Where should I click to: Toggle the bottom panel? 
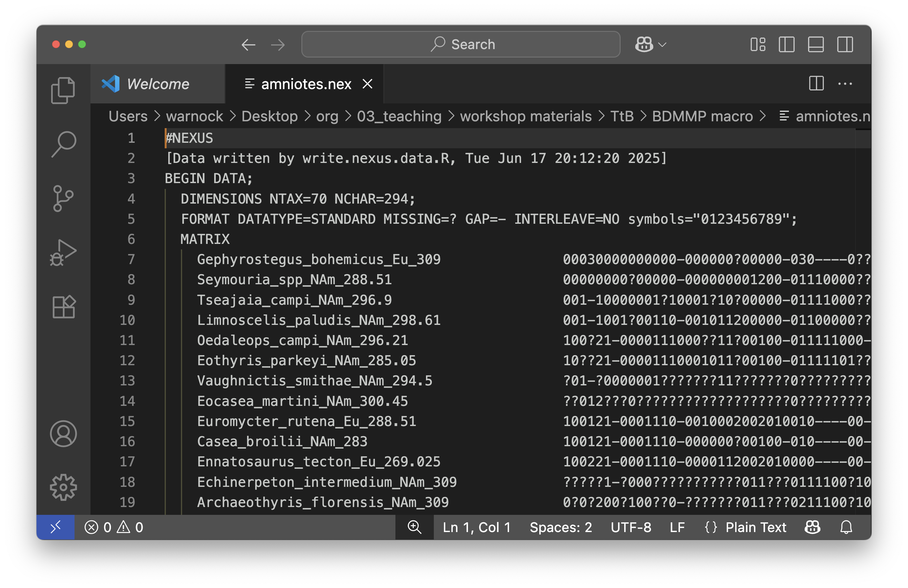pyautogui.click(x=816, y=44)
